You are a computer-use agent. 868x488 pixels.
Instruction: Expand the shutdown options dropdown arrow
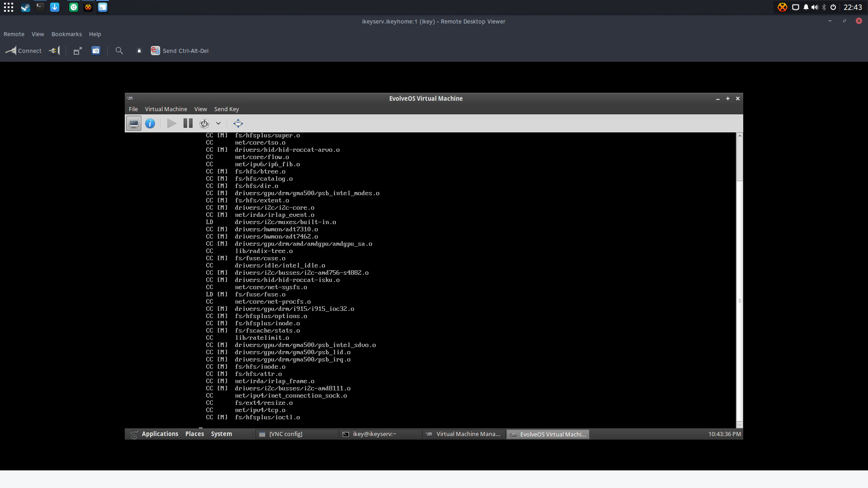pyautogui.click(x=218, y=123)
